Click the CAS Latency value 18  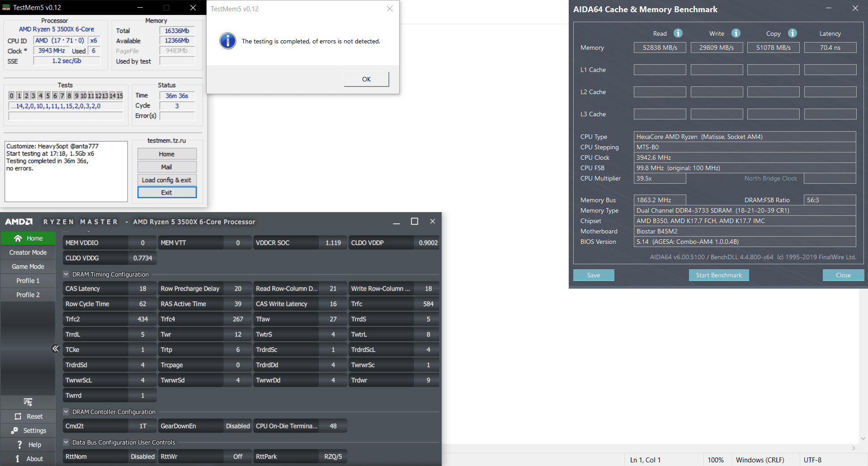(143, 289)
